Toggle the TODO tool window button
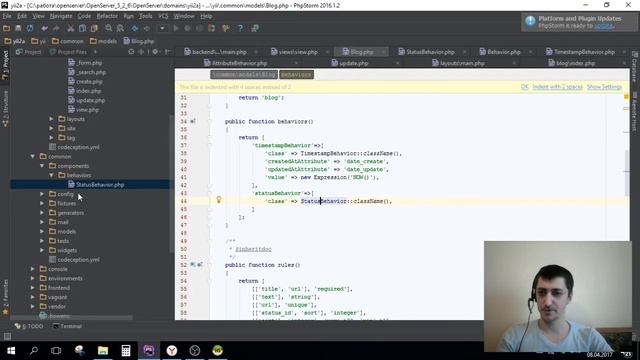 pyautogui.click(x=29, y=326)
